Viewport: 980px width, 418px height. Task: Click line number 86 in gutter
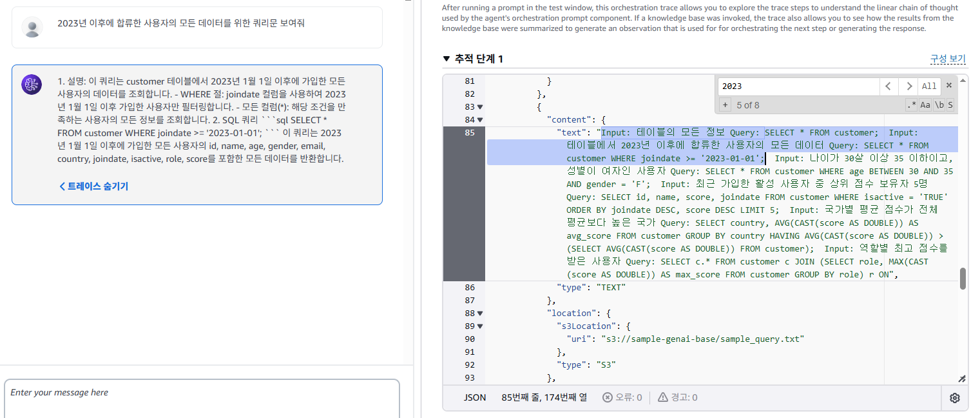pyautogui.click(x=470, y=287)
